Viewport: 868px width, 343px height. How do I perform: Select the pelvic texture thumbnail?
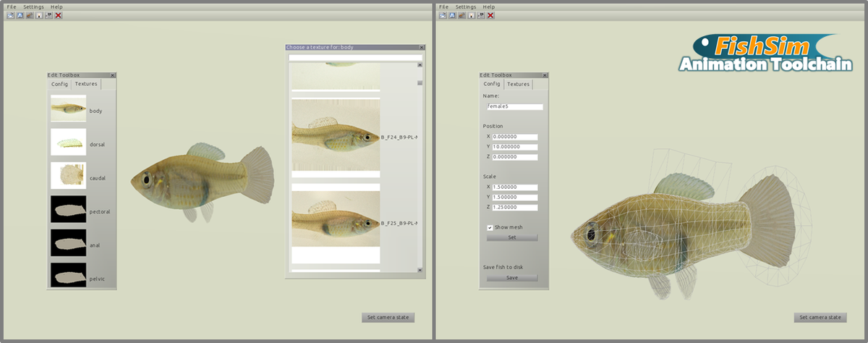tap(68, 276)
